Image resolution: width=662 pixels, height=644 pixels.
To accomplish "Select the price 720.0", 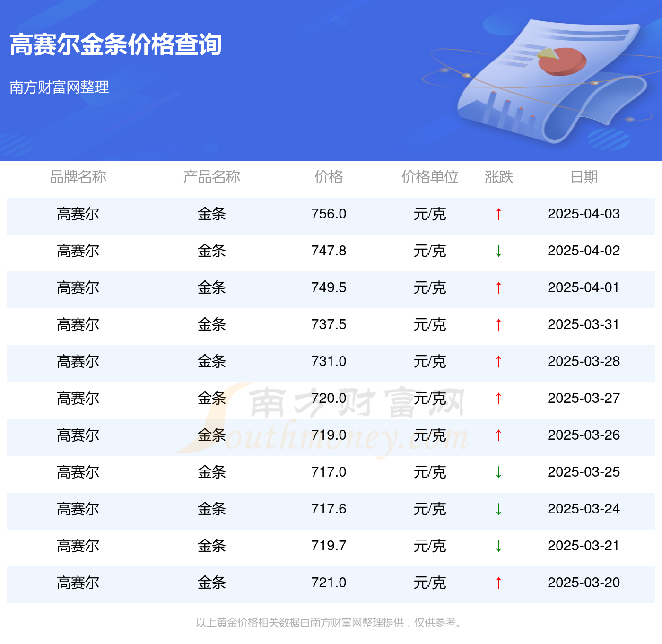I will tap(329, 398).
